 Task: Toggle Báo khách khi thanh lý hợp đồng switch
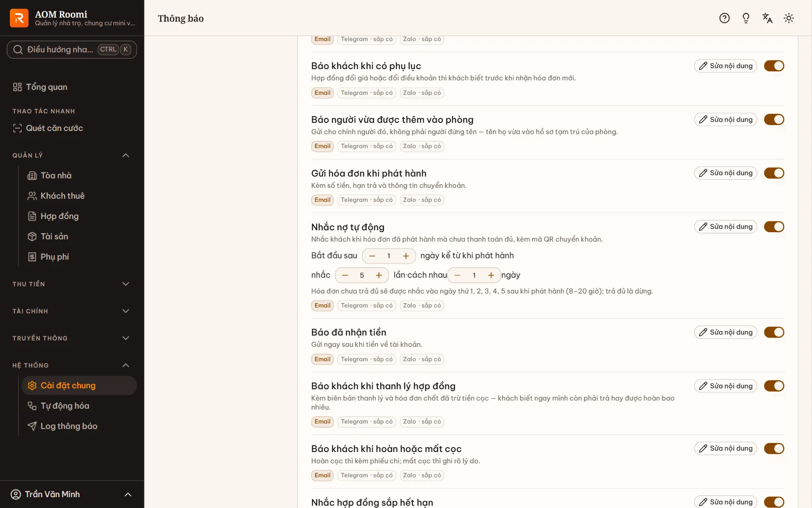(774, 386)
